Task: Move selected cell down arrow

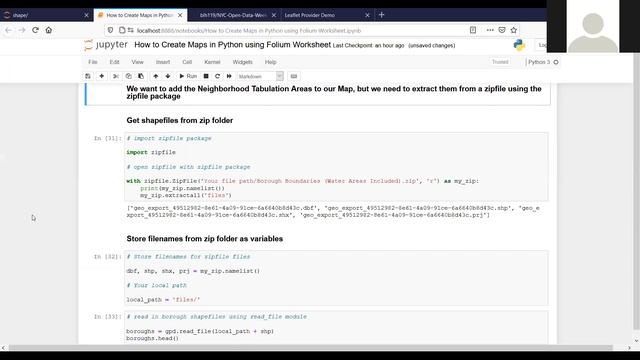Action: pyautogui.click(x=168, y=76)
